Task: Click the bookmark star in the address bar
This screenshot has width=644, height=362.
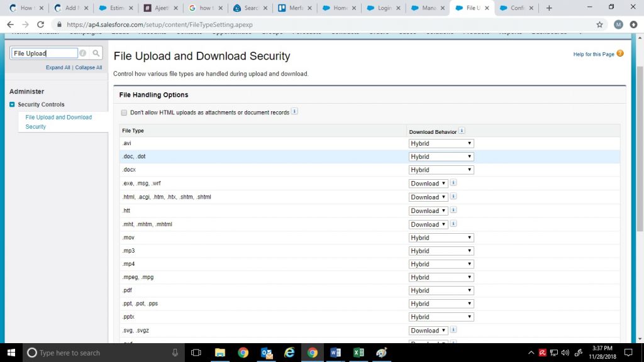Action: (x=599, y=25)
